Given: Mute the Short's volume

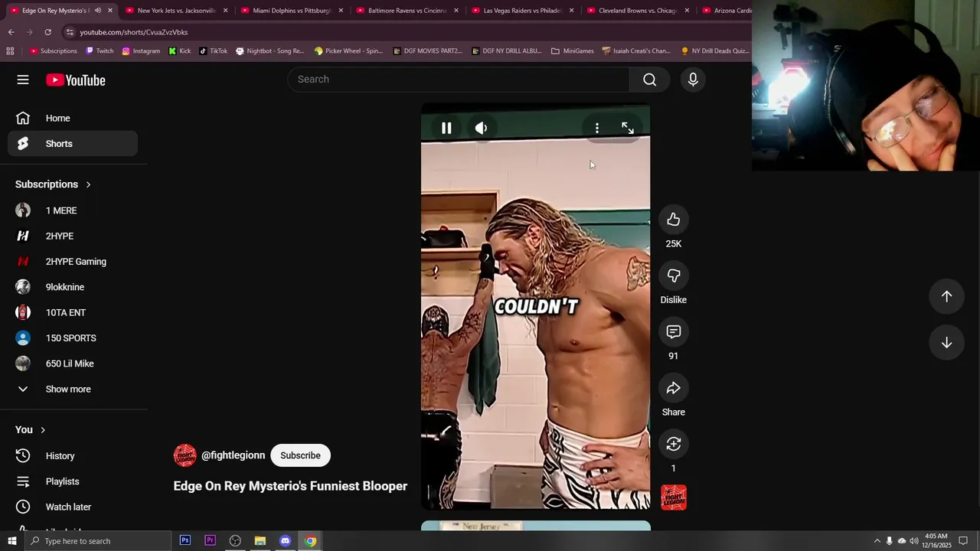Looking at the screenshot, I should (481, 128).
